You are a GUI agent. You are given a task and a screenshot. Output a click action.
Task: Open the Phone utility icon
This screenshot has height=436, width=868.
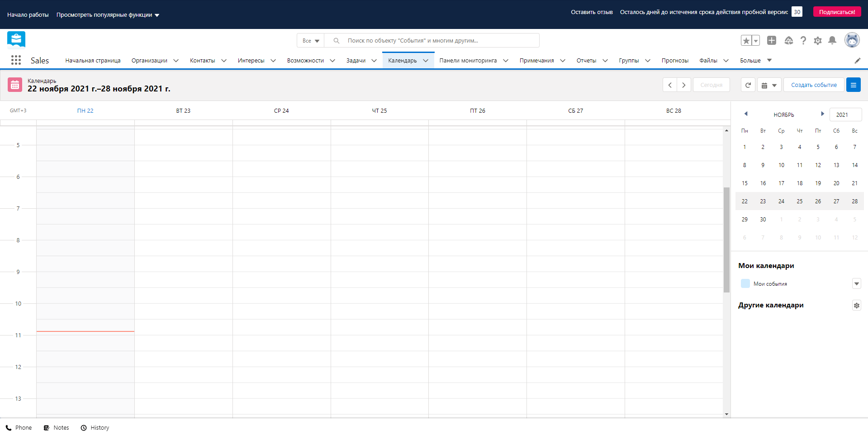[x=9, y=428]
